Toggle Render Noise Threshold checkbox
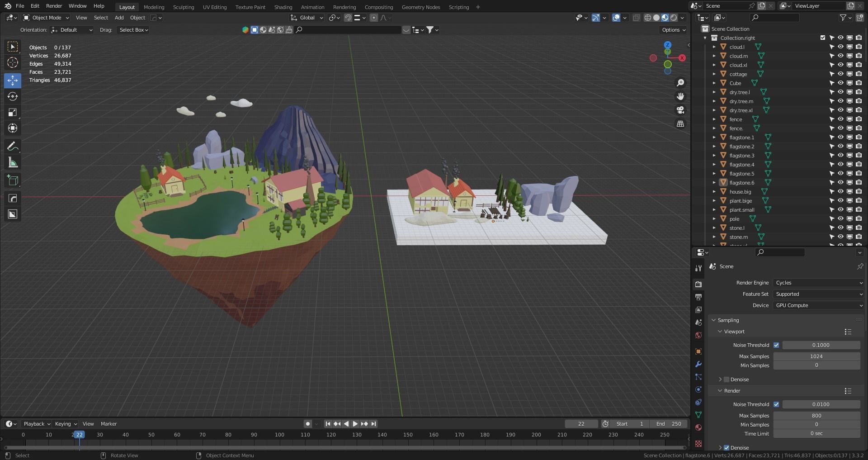Screen dimensions: 868x460 pyautogui.click(x=776, y=404)
